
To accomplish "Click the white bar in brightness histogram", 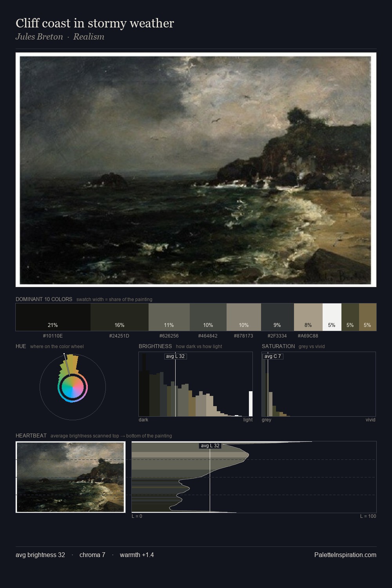I will (x=251, y=404).
